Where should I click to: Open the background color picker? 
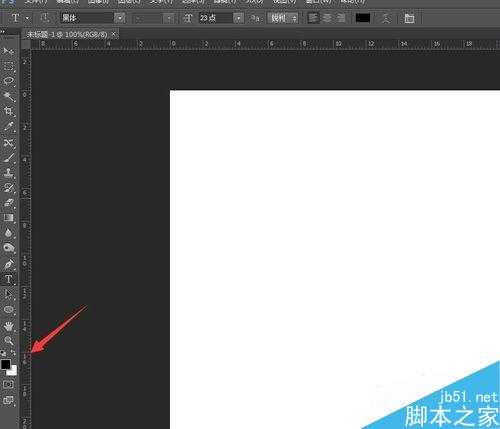pos(14,372)
